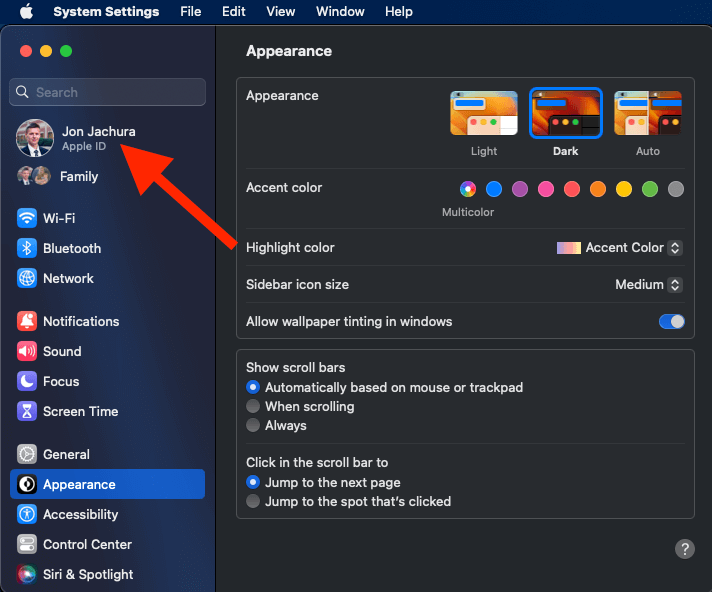Open the Accessibility icon
Viewport: 712px width, 592px height.
27,514
